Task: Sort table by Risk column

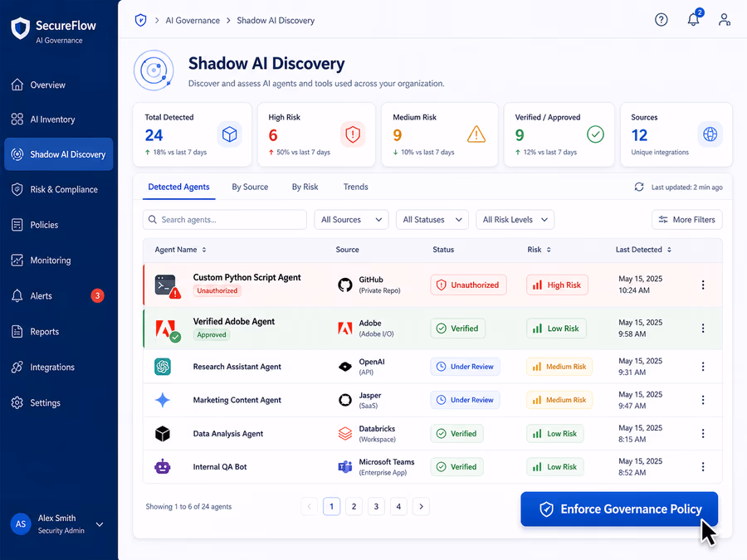Action: point(539,250)
